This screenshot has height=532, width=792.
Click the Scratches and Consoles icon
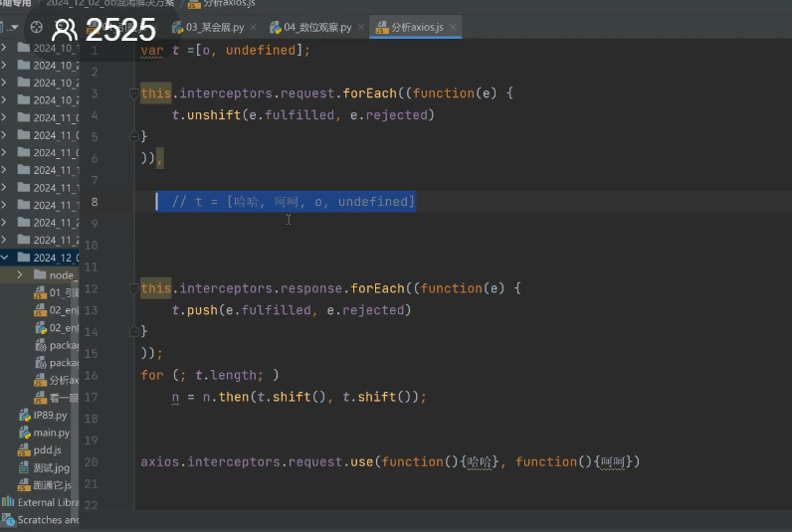click(x=8, y=519)
